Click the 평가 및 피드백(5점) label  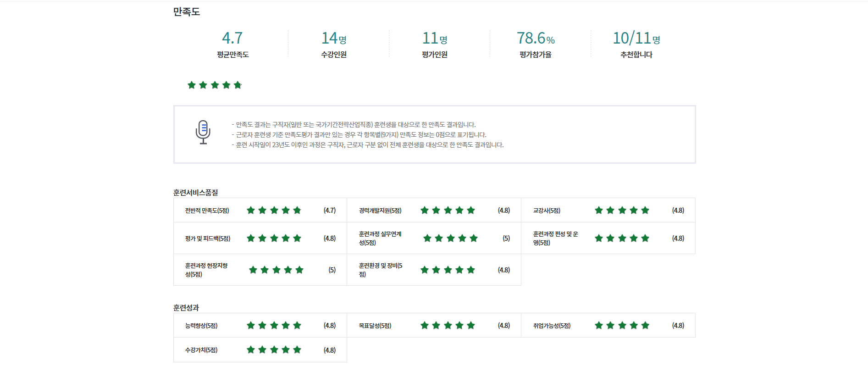coord(208,238)
